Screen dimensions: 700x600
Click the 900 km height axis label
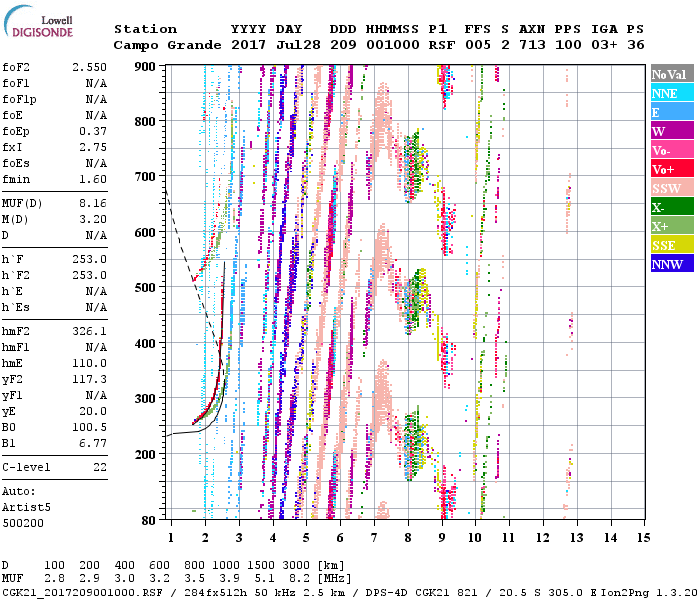coord(146,66)
